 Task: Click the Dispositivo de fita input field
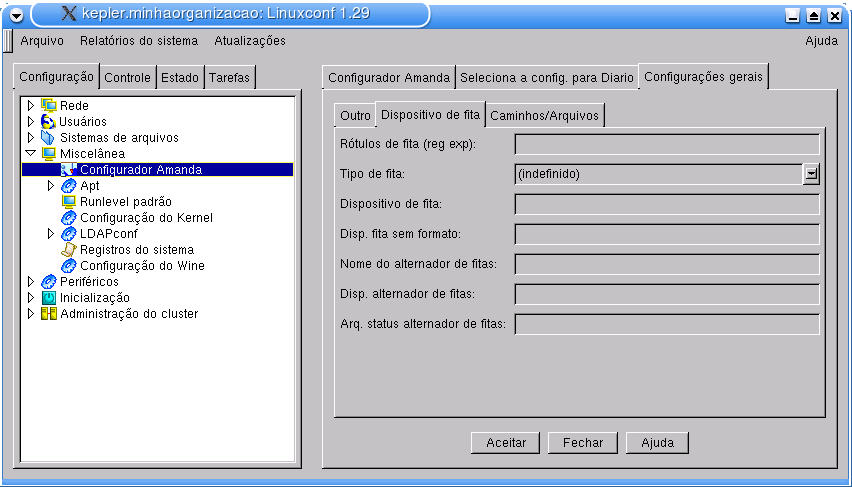(667, 204)
